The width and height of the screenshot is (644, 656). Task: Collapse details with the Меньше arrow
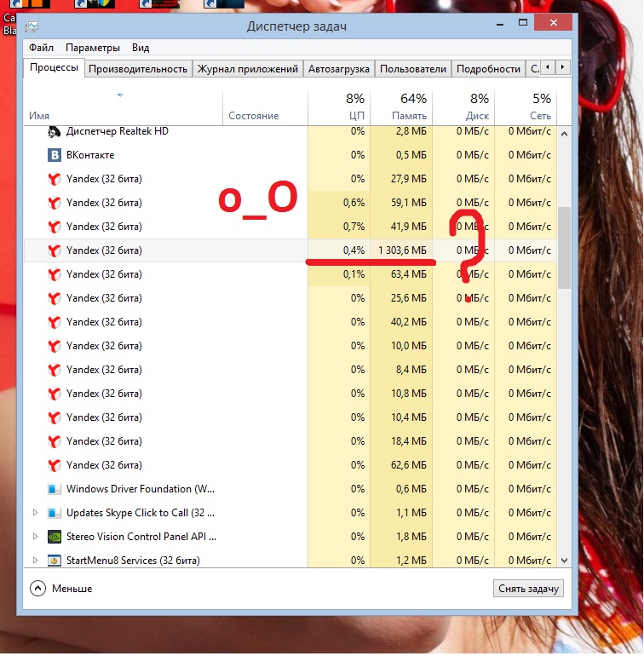click(x=37, y=589)
